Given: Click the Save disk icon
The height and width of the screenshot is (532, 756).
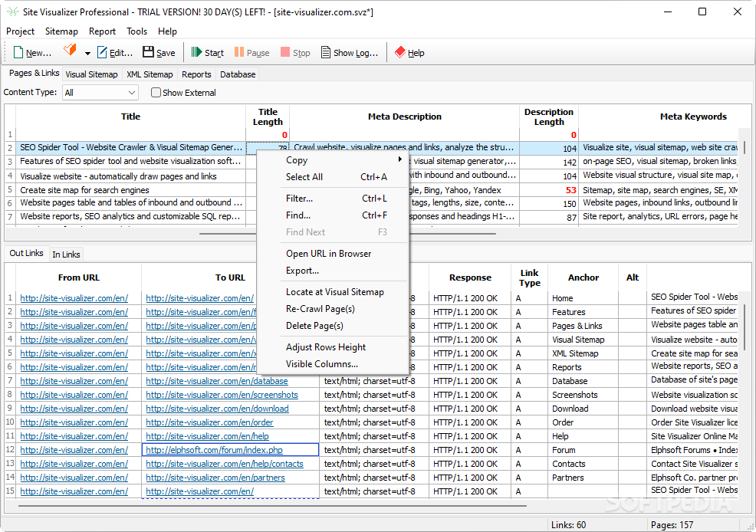Looking at the screenshot, I should 148,52.
